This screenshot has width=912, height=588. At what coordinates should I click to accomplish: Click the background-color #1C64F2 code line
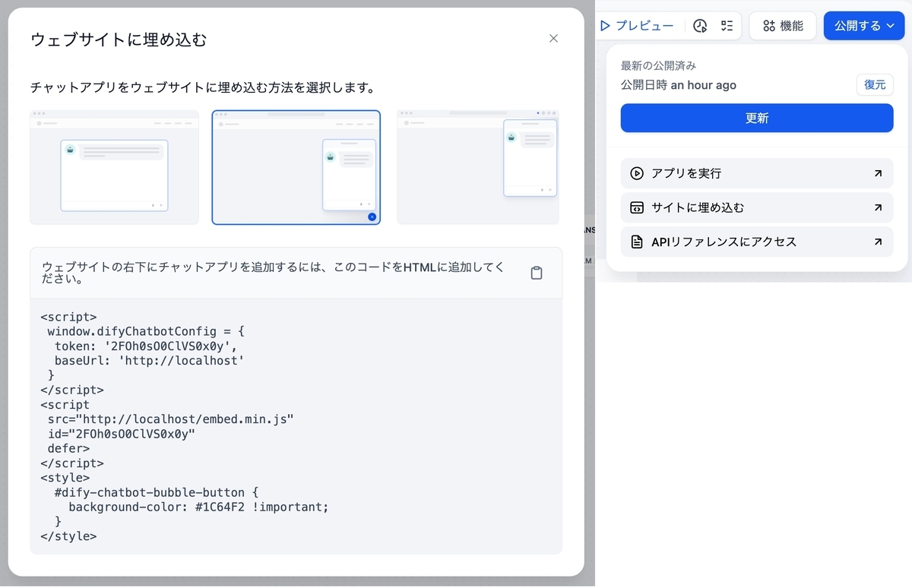click(198, 507)
